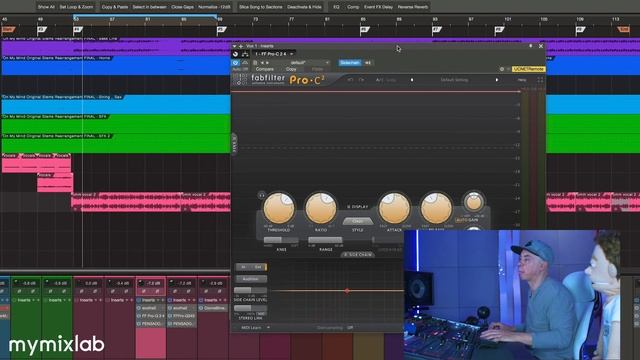Click Deactivate & Hide macro
Screen dimensions: 640x360
[304, 7]
